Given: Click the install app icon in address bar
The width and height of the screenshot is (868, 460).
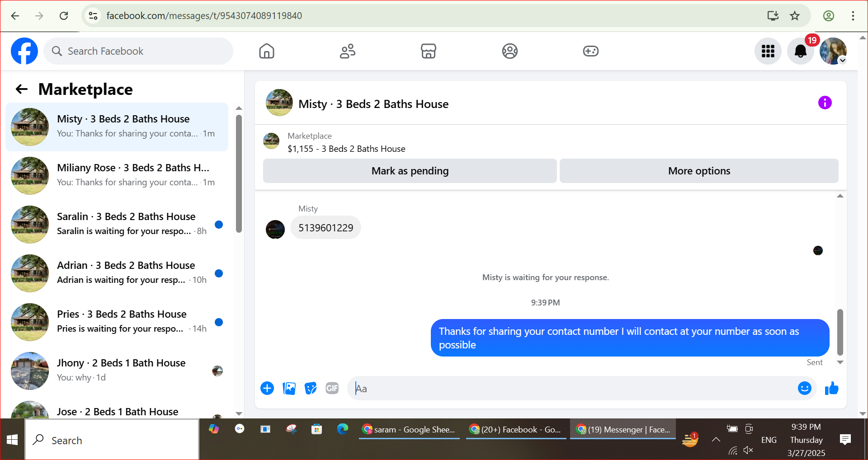Looking at the screenshot, I should [773, 16].
